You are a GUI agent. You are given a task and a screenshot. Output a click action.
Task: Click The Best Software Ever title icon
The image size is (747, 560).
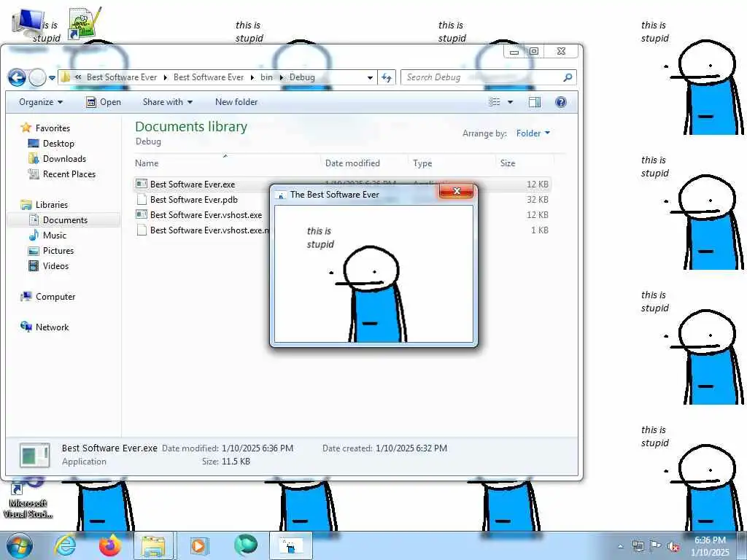pos(281,195)
